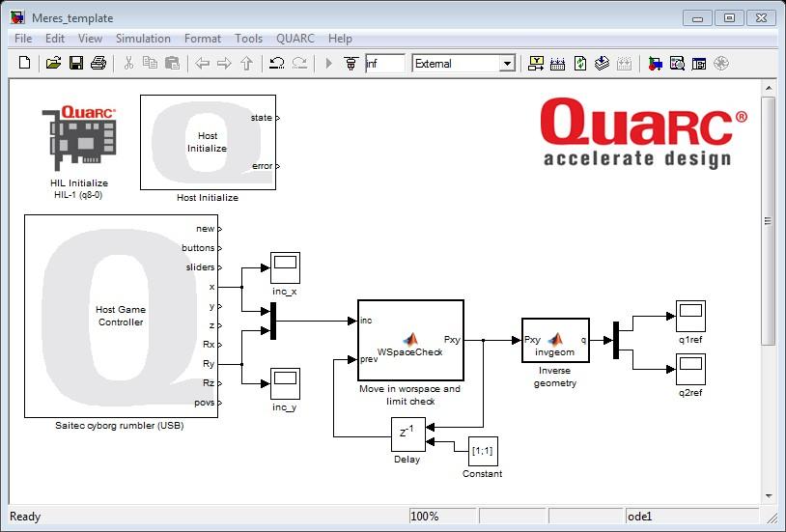Screen dimensions: 786x532
Task: Copy selection using the copy icon
Action: coord(150,63)
